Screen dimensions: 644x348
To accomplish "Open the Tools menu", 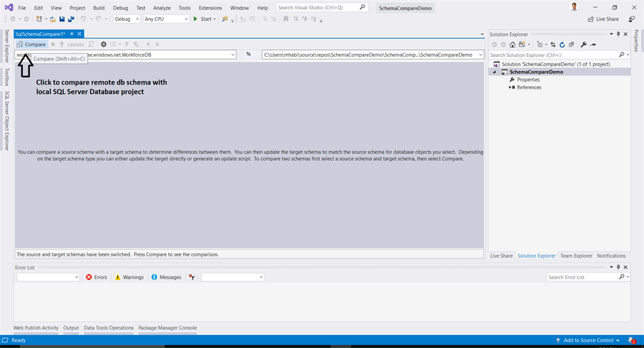I will (184, 8).
